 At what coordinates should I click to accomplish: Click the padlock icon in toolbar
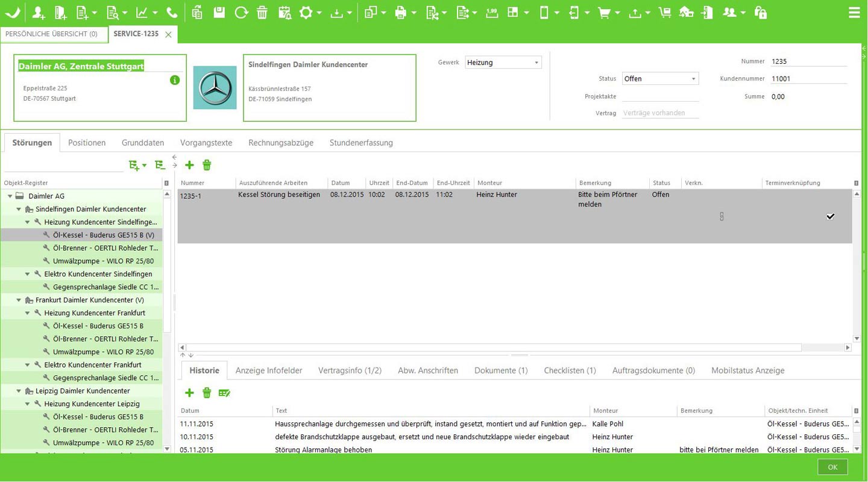click(x=761, y=12)
